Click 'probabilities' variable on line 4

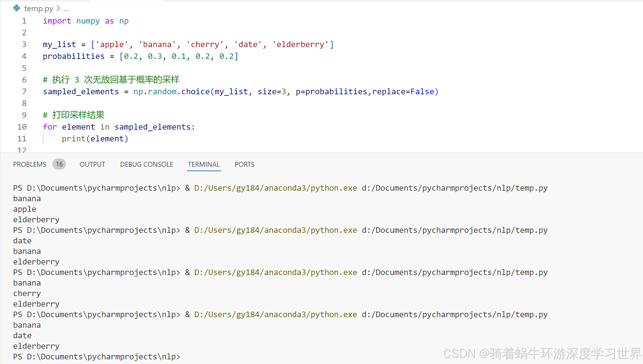[74, 56]
